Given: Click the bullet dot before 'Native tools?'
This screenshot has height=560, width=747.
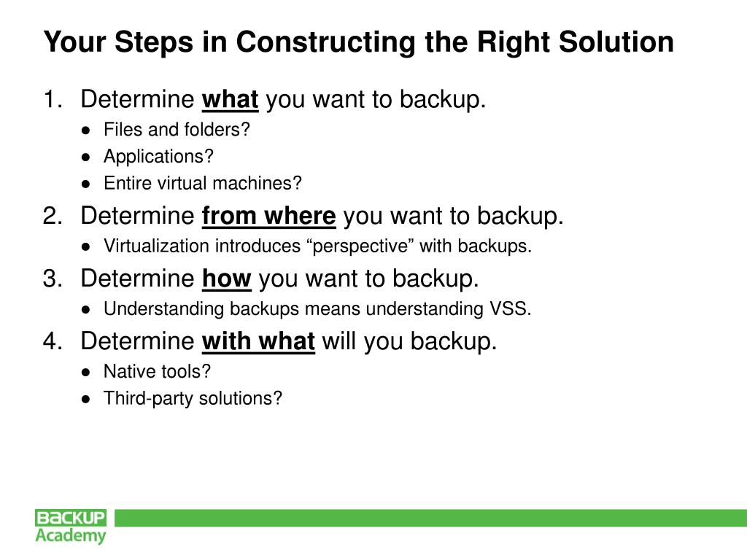Looking at the screenshot, I should (86, 373).
